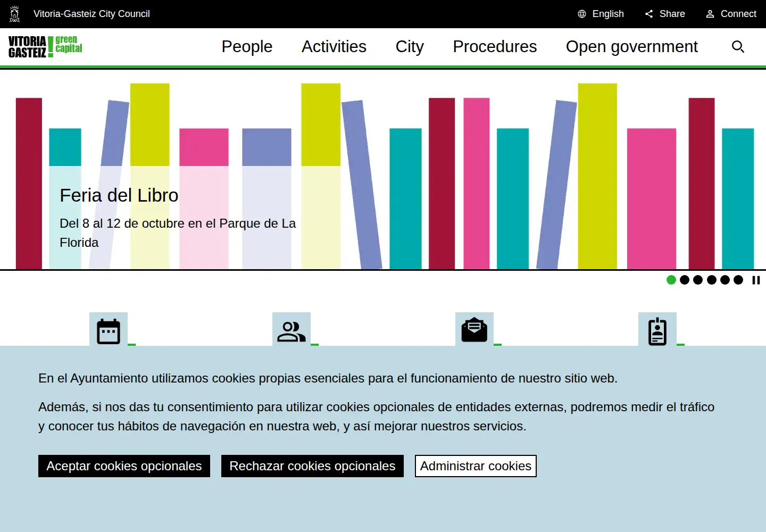Image resolution: width=766 pixels, height=532 pixels.
Task: Open the Share options
Action: (665, 14)
